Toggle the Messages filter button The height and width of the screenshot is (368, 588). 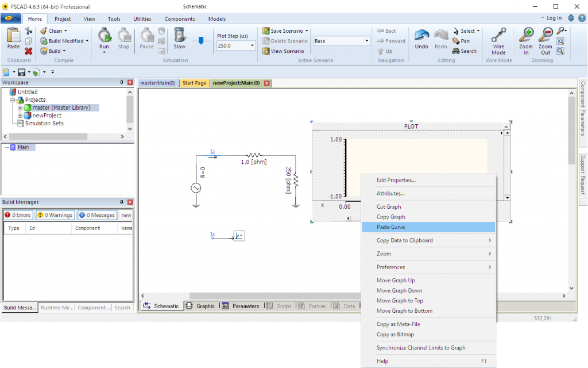click(x=97, y=215)
